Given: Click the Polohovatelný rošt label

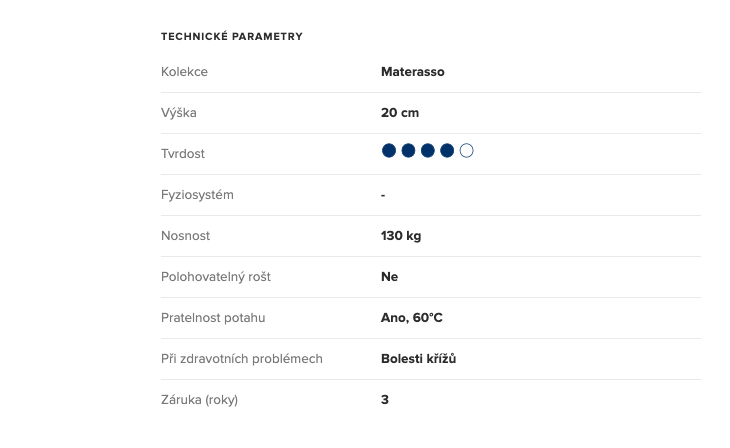Looking at the screenshot, I should (216, 277).
